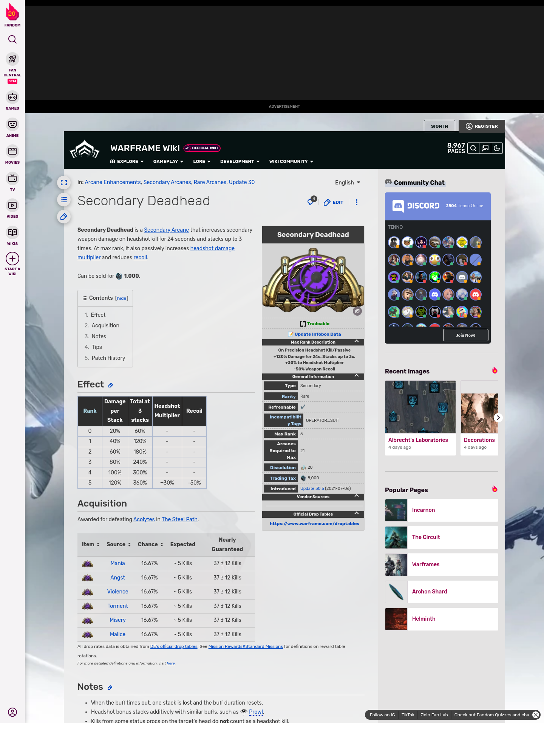Open the Movies sidebar icon
Viewport: 544px width, 756px height.
pos(12,151)
